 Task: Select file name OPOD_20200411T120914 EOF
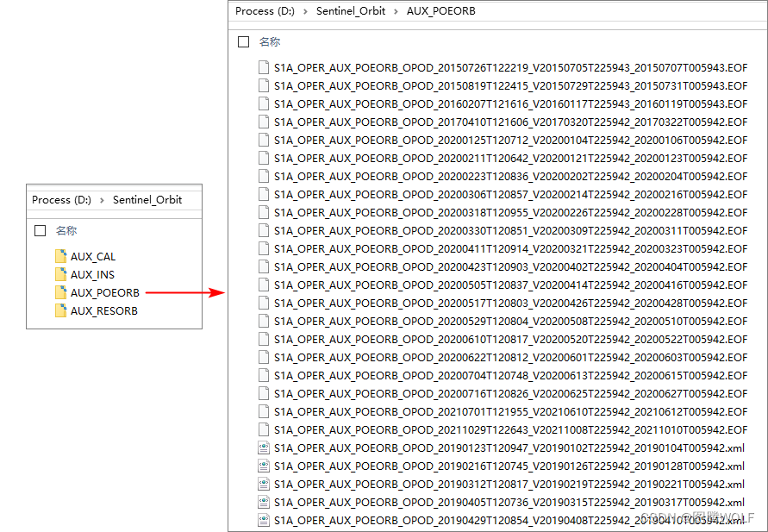pyautogui.click(x=511, y=249)
